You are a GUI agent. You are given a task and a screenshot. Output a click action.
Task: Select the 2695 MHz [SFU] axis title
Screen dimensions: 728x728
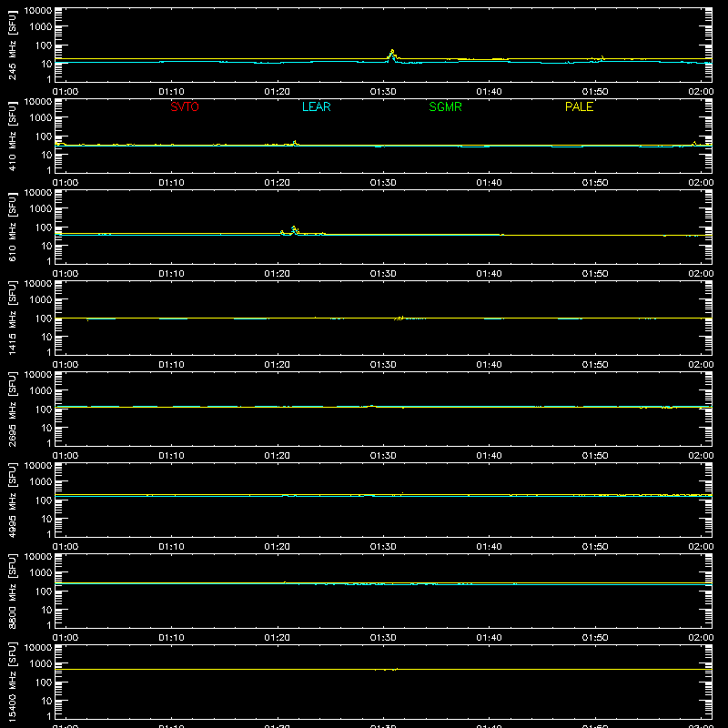point(13,409)
